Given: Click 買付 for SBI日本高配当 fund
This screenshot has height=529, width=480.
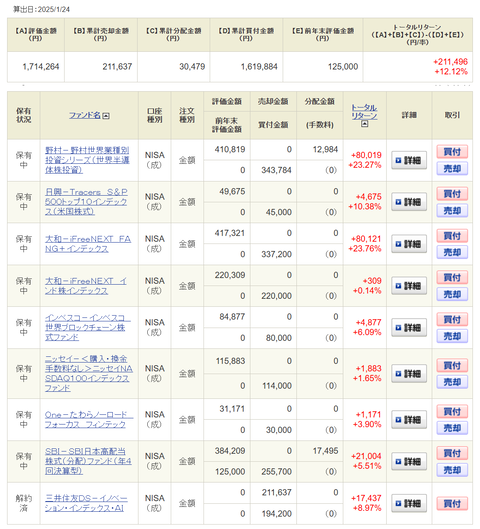Looking at the screenshot, I should pos(452,453).
